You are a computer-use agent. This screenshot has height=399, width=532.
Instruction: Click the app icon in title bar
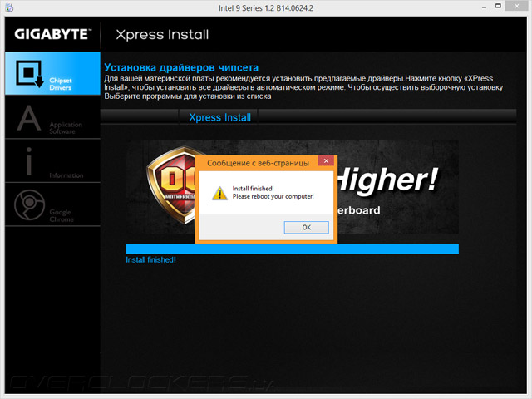[x=9, y=7]
